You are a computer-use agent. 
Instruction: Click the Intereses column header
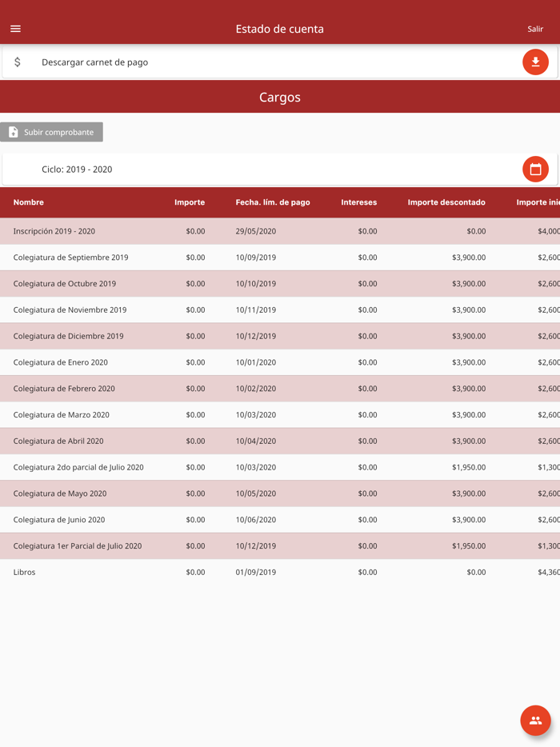(x=359, y=202)
